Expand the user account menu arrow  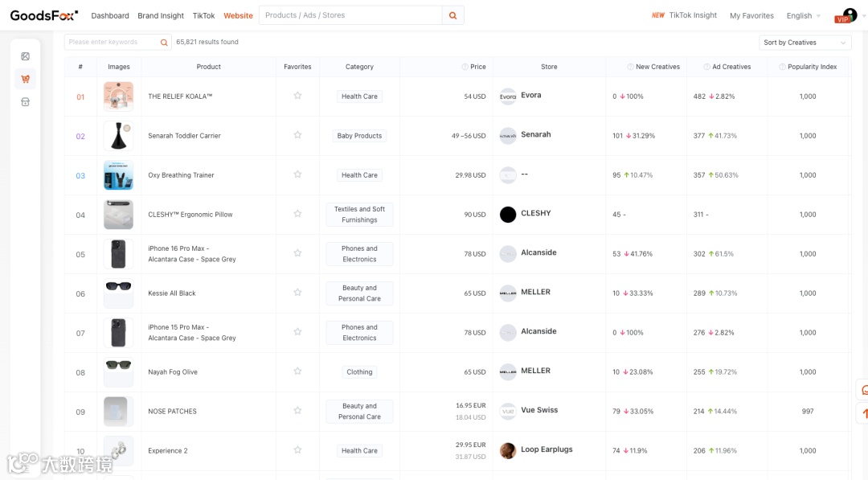[x=863, y=16]
